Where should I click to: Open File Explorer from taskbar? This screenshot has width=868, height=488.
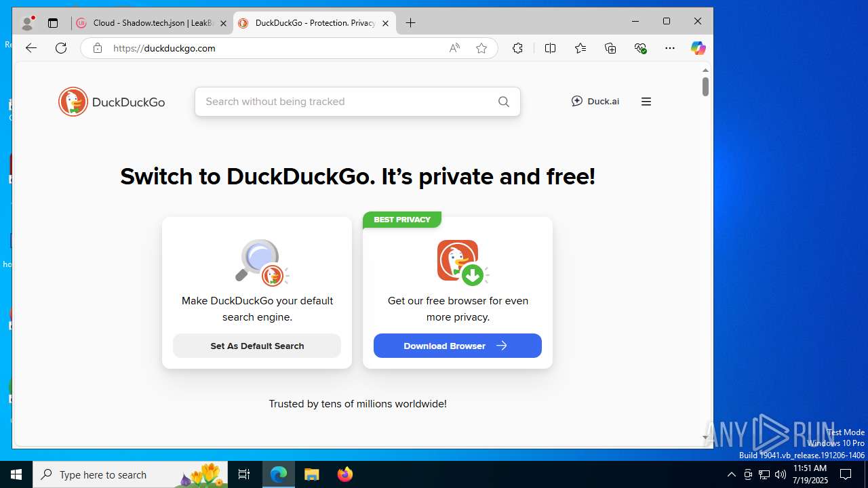(x=311, y=474)
